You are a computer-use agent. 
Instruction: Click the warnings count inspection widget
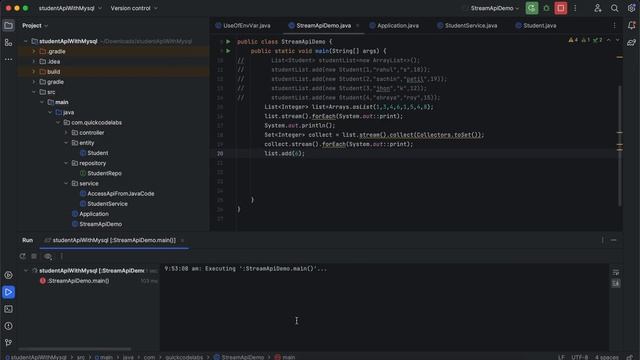tap(573, 40)
